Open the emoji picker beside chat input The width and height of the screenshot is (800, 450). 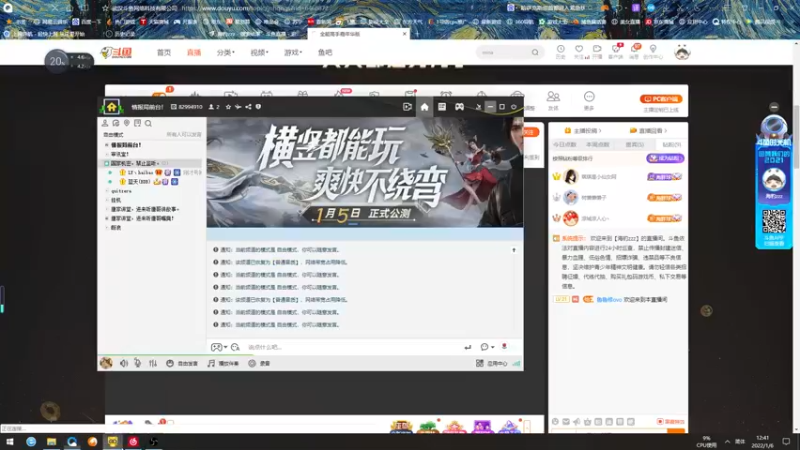pos(235,347)
